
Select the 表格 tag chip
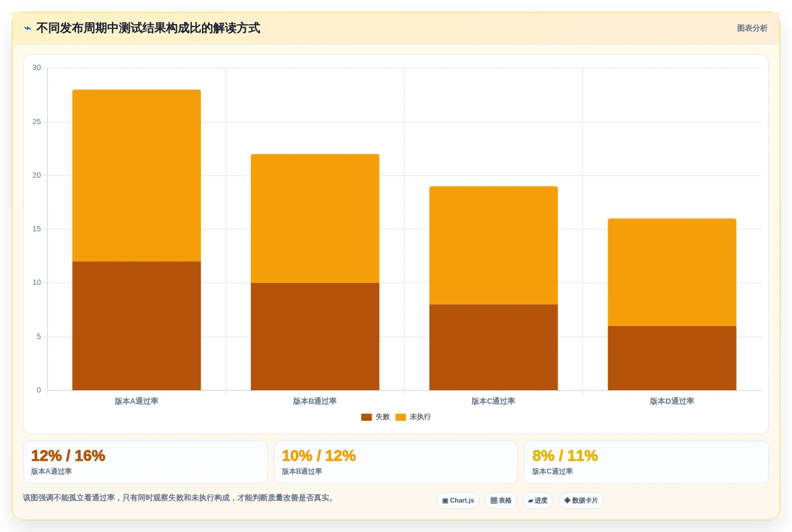pyautogui.click(x=501, y=501)
